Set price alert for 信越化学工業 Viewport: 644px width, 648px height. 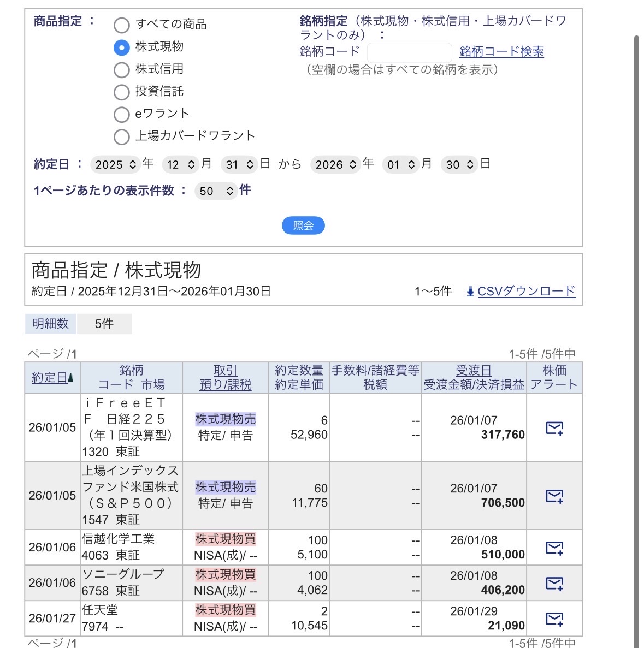point(554,548)
